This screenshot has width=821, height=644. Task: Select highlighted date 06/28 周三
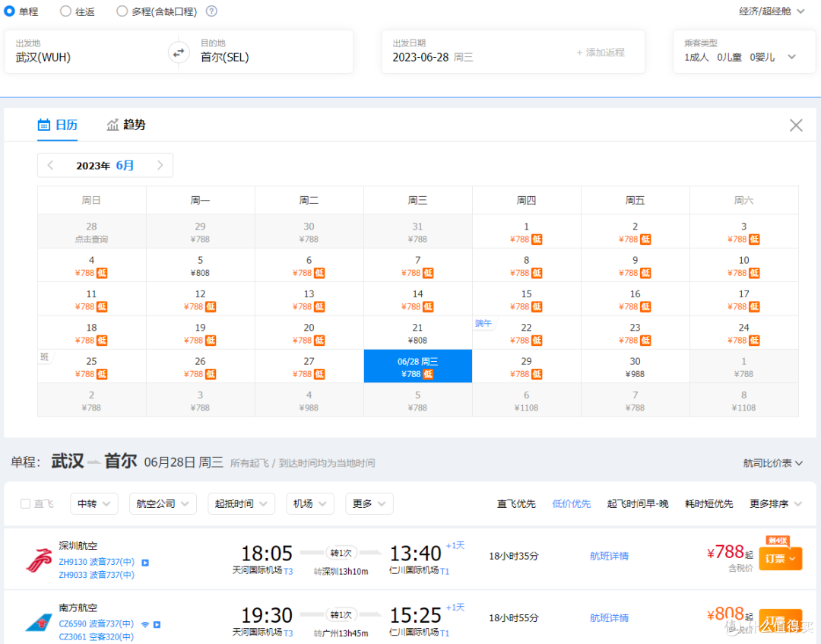pyautogui.click(x=418, y=366)
